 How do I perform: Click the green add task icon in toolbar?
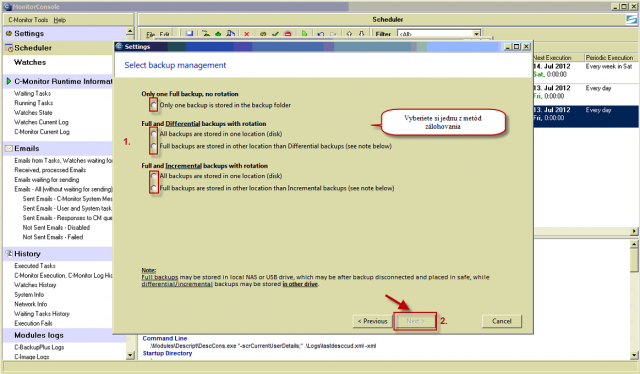pos(218,34)
